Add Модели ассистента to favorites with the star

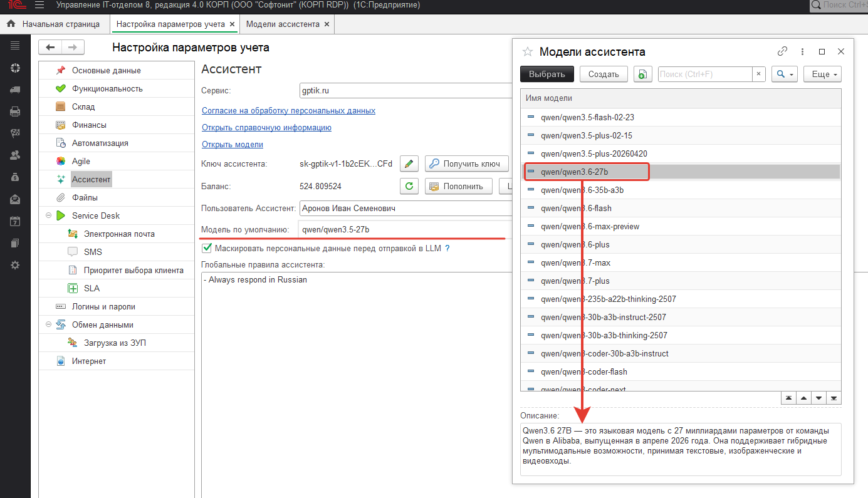point(528,52)
